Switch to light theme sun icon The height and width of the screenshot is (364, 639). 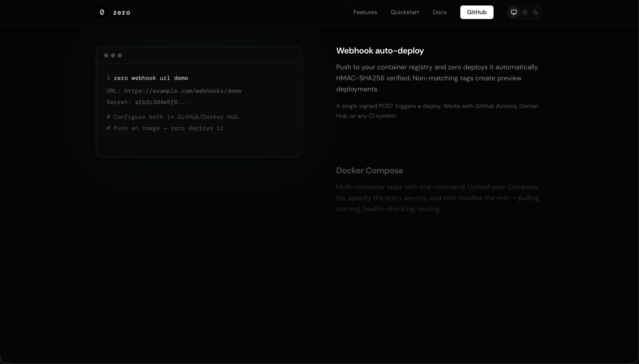click(x=525, y=12)
